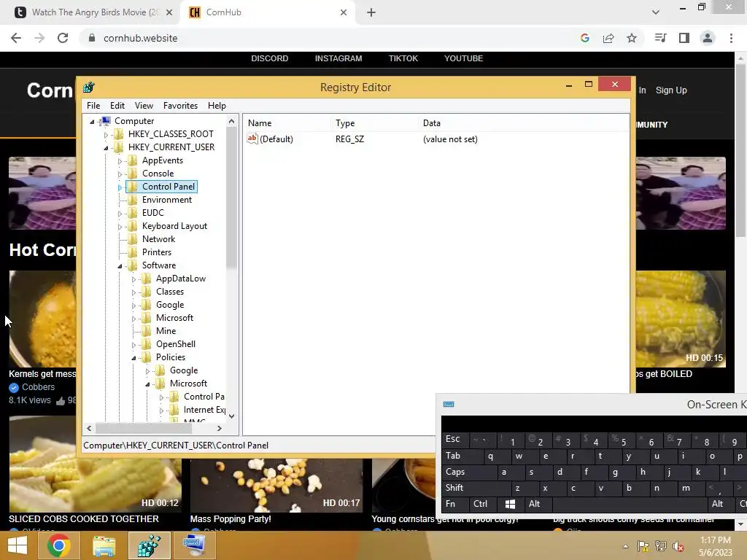Switch to Angry Birds Movie tab
Viewport: 747px width, 560px height.
[x=93, y=12]
